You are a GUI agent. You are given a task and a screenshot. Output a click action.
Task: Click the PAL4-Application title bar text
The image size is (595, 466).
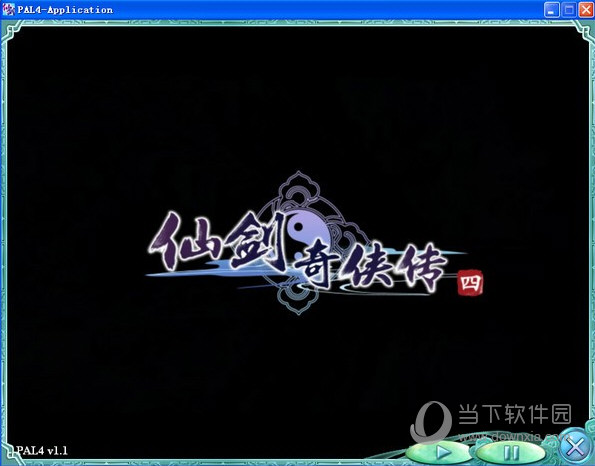pyautogui.click(x=65, y=10)
